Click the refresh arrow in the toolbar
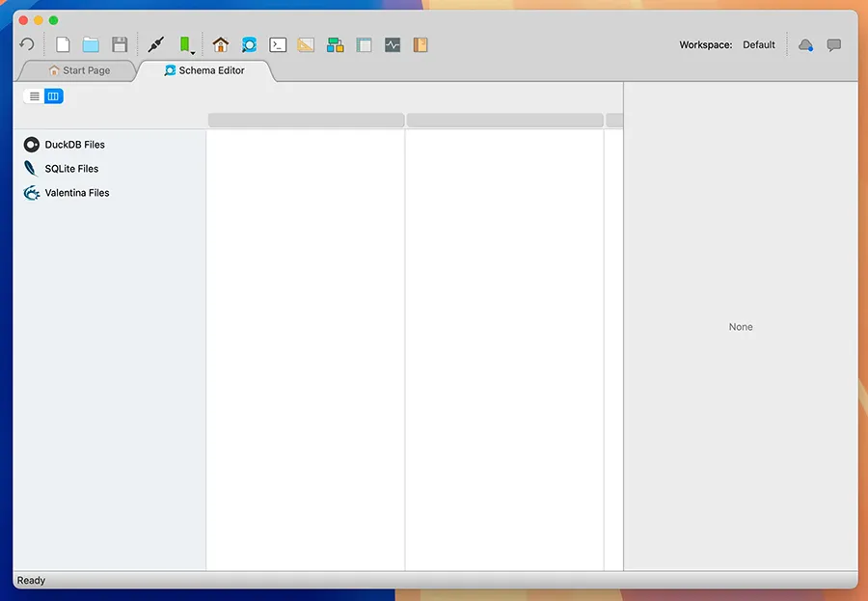Image resolution: width=868 pixels, height=601 pixels. coord(27,44)
